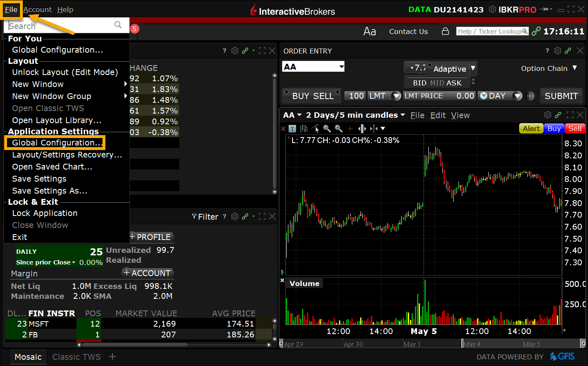This screenshot has height=366, width=588.
Task: Open the File menu
Action: point(11,10)
